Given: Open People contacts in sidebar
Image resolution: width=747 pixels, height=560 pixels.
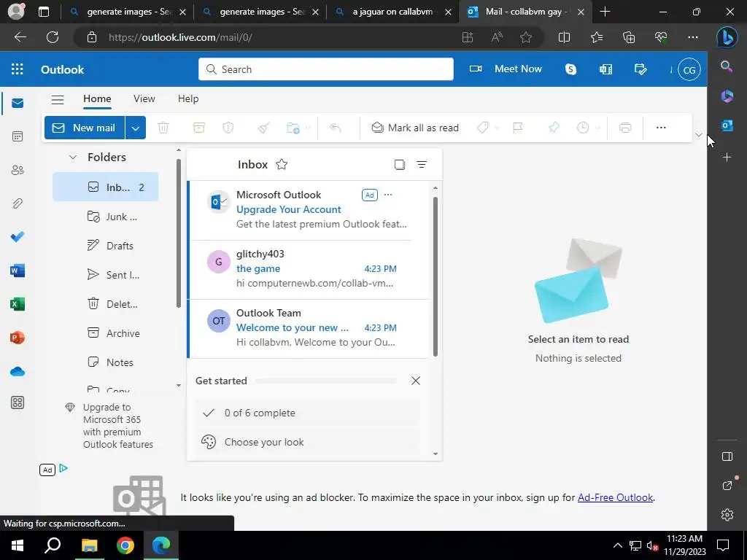Looking at the screenshot, I should 18,170.
